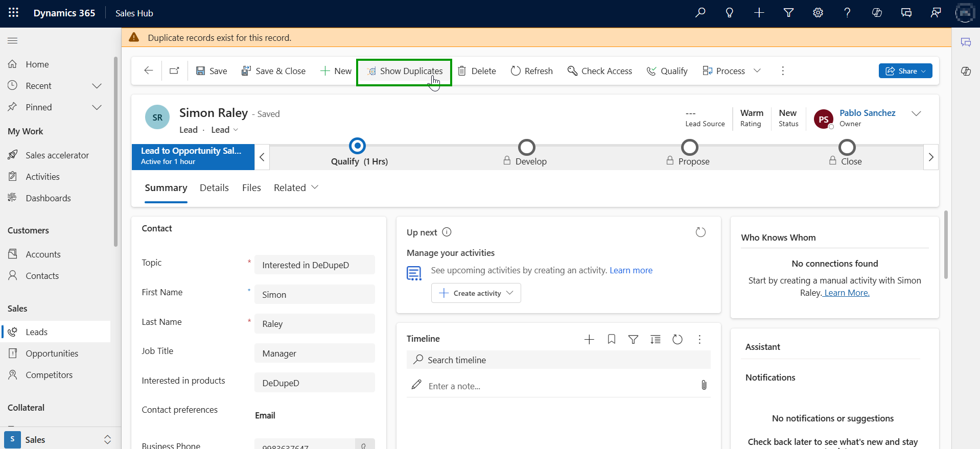Click the search magnifier in top bar
980x449 pixels.
(x=700, y=13)
